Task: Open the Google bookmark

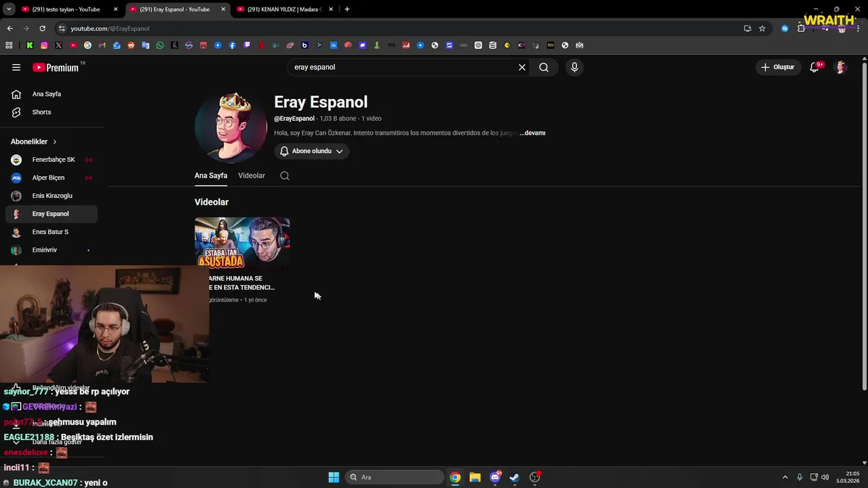Action: tap(87, 45)
